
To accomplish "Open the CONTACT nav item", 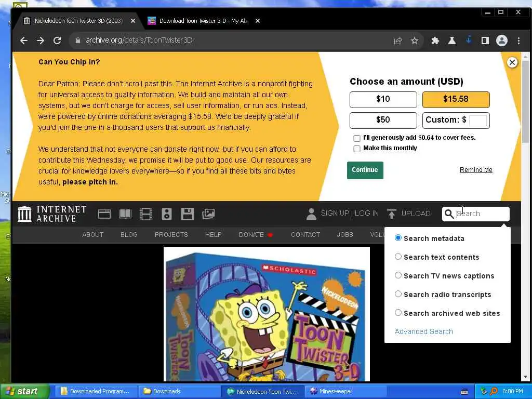I will click(x=305, y=234).
